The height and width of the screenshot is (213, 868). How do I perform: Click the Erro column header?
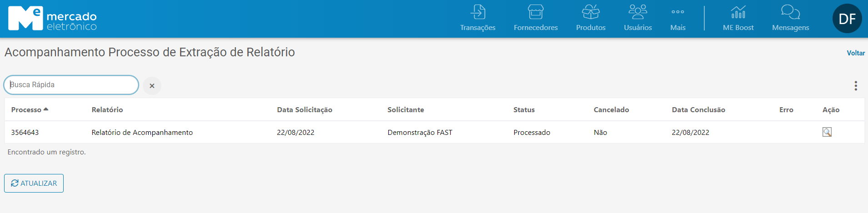pyautogui.click(x=786, y=110)
